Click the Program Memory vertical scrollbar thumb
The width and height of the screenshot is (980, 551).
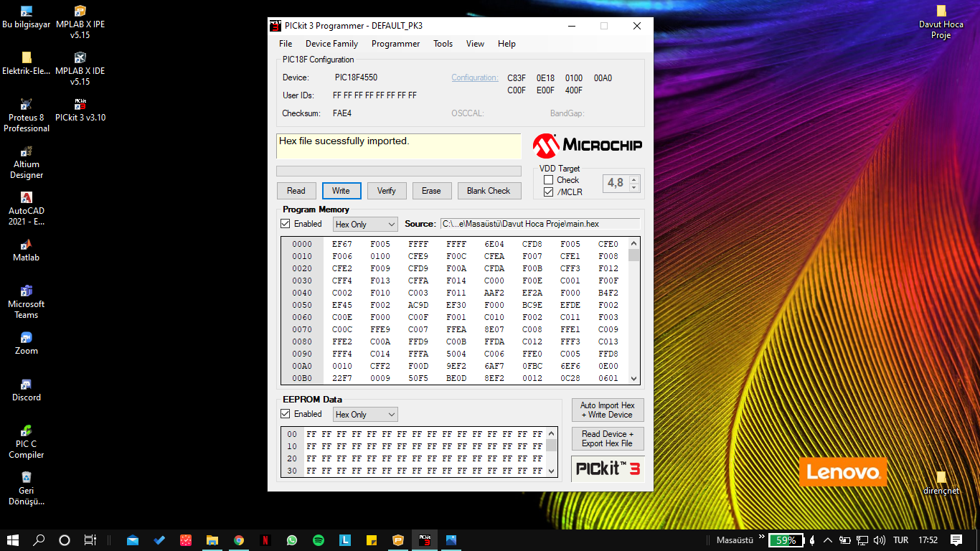coord(633,255)
